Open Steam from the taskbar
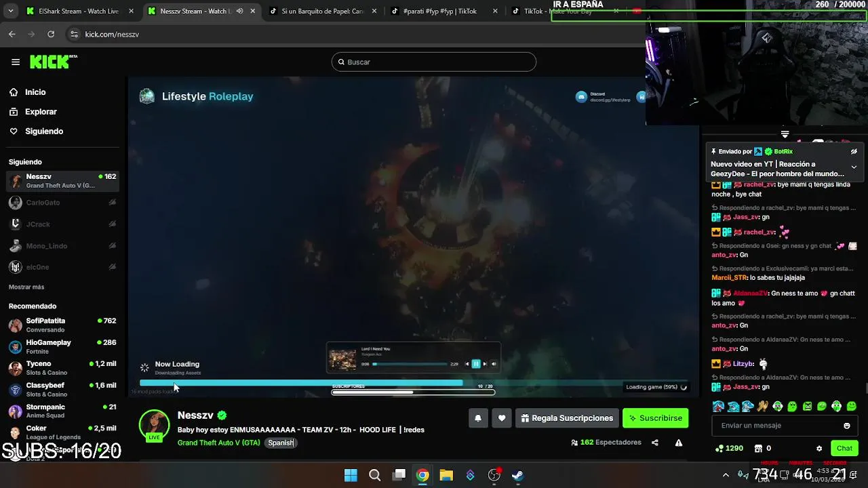 pyautogui.click(x=518, y=475)
